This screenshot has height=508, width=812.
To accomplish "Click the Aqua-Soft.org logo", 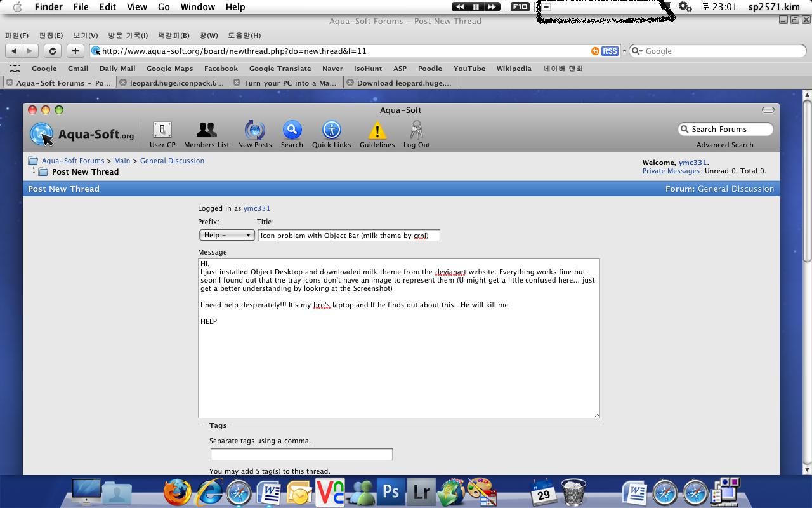I will click(82, 133).
